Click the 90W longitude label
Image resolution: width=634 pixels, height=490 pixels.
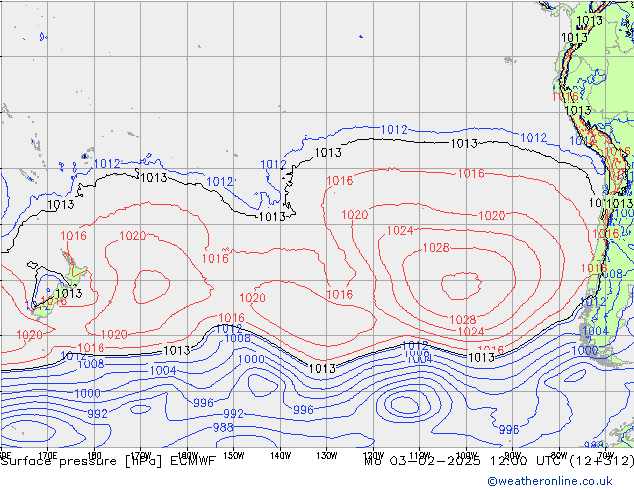coord(513,455)
